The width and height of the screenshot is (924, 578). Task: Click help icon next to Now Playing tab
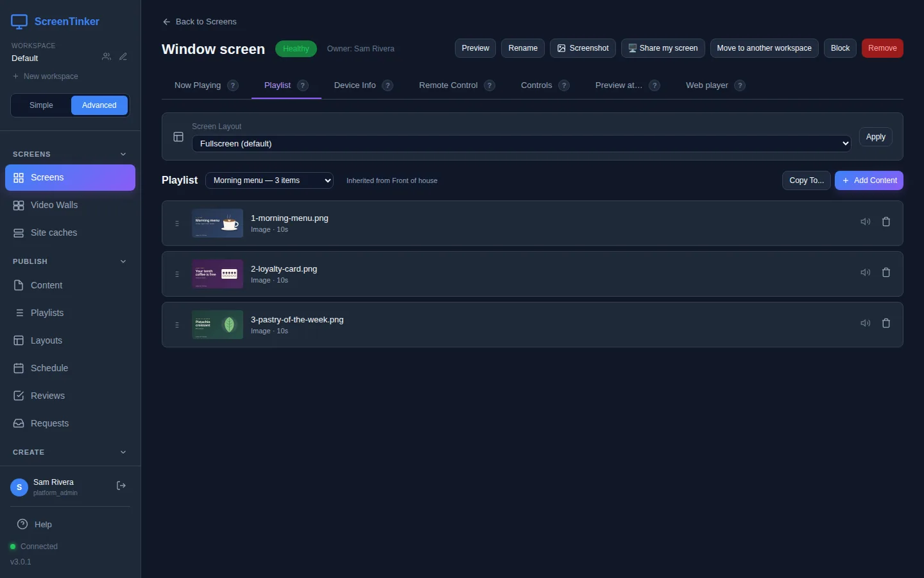[233, 85]
